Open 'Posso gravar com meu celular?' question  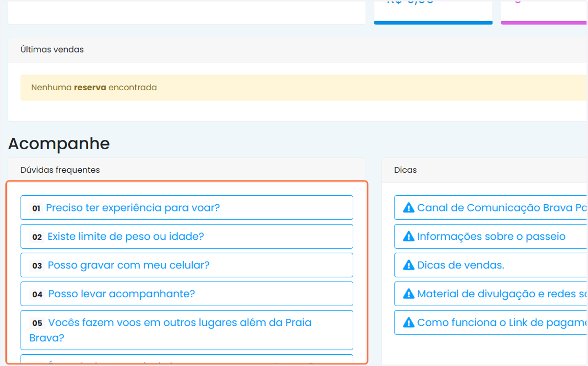187,265
